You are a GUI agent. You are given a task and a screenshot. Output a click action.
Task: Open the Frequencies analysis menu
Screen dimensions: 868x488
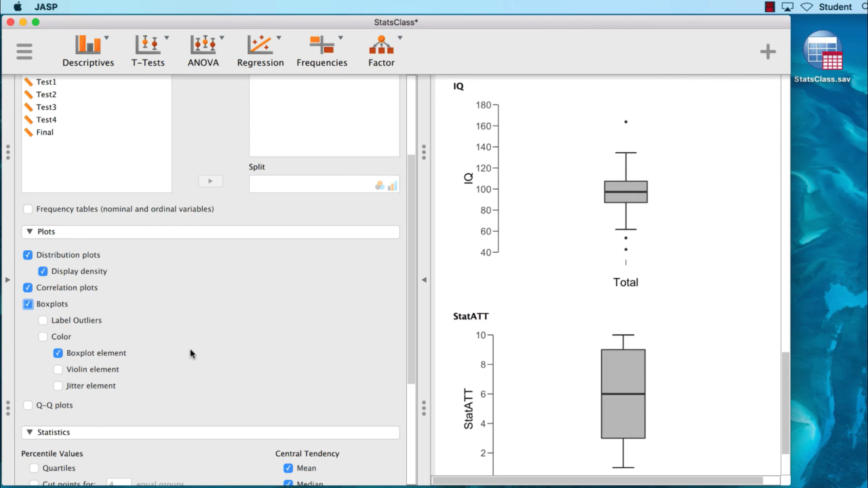[x=322, y=52]
